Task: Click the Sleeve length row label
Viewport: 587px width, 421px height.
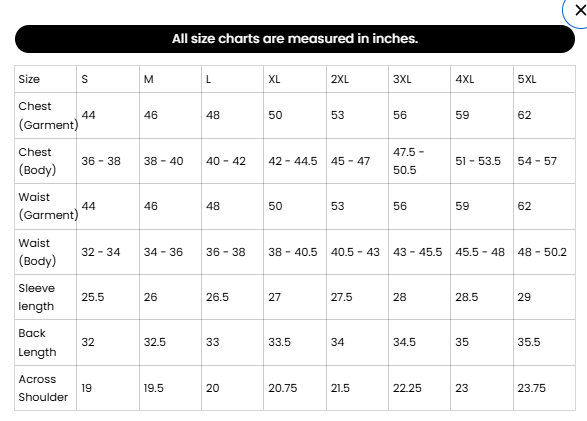Action: (46, 297)
